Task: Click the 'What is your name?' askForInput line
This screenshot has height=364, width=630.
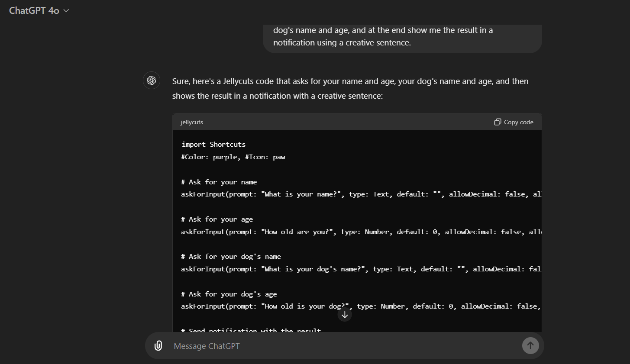Action: click(361, 194)
